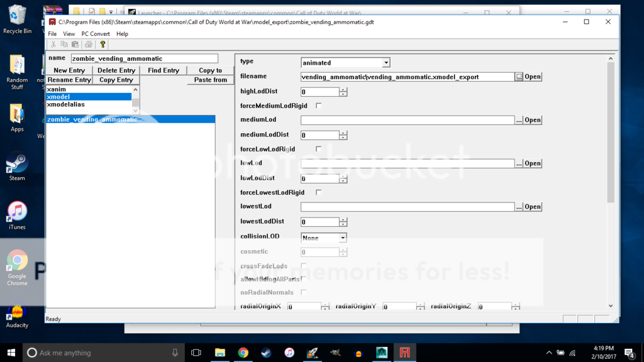This screenshot has height=362, width=644.
Task: Click the Paste clipboard toolbar icon
Action: click(x=75, y=45)
